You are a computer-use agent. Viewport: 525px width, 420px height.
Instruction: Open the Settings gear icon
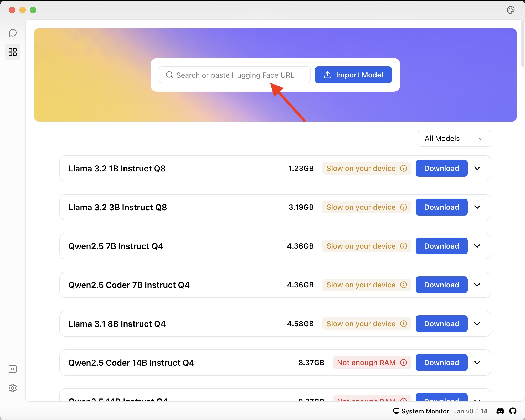[x=12, y=388]
